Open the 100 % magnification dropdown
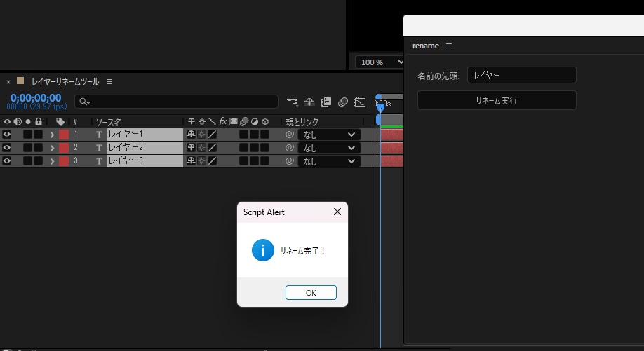The height and width of the screenshot is (351, 644). pyautogui.click(x=380, y=62)
